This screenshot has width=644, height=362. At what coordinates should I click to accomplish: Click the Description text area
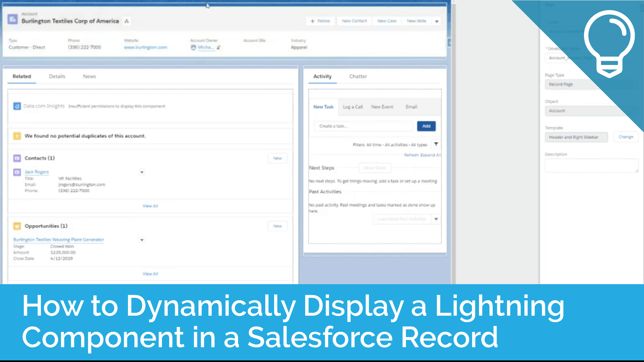(x=592, y=166)
